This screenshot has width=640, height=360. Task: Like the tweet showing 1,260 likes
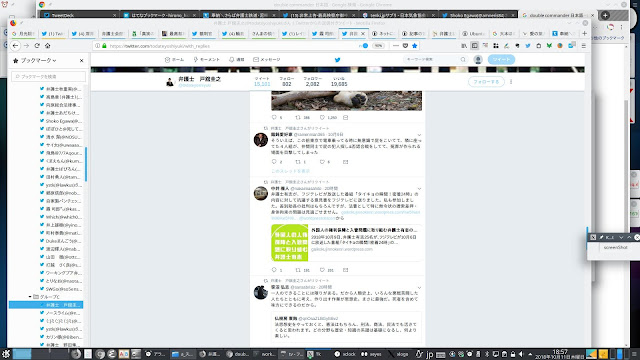click(x=322, y=118)
